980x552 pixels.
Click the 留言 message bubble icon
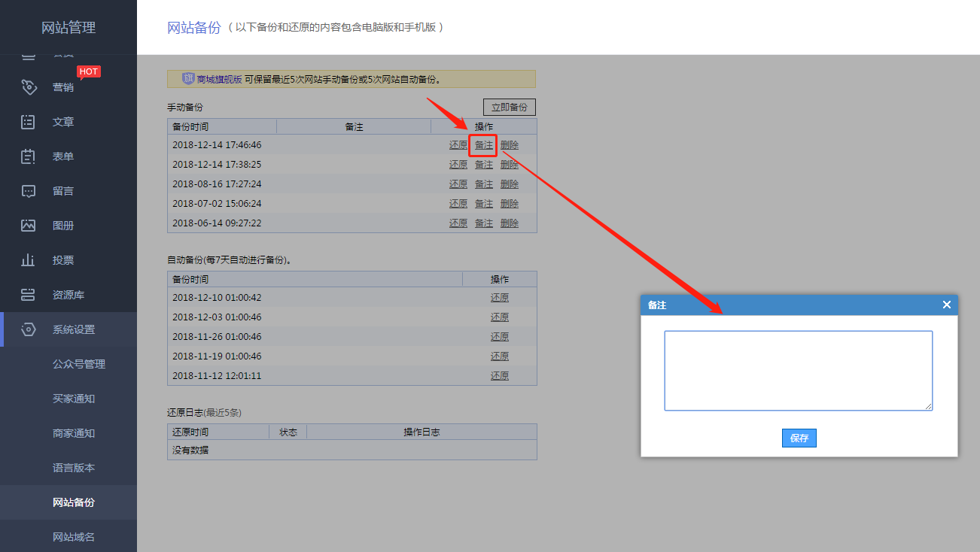29,191
